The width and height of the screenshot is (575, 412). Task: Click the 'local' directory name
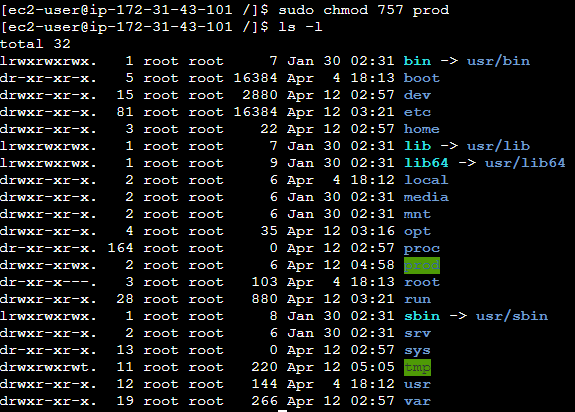(x=426, y=180)
